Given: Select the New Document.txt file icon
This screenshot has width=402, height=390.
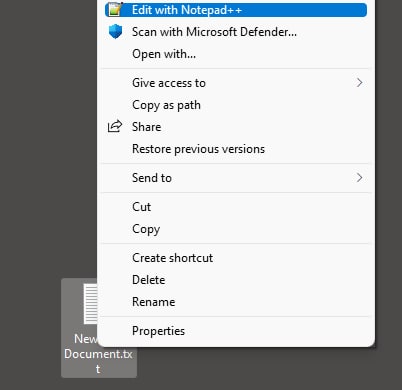Looking at the screenshot, I should 90,304.
